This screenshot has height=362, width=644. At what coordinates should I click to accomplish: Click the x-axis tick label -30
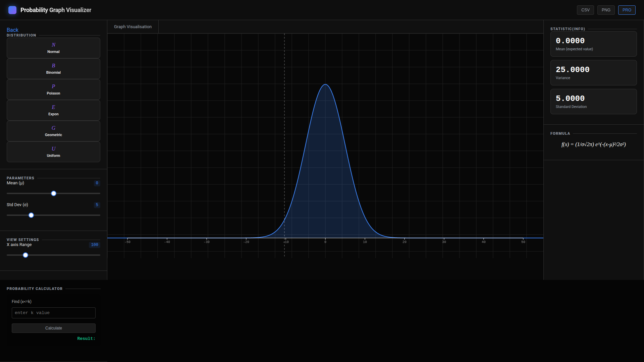click(207, 242)
